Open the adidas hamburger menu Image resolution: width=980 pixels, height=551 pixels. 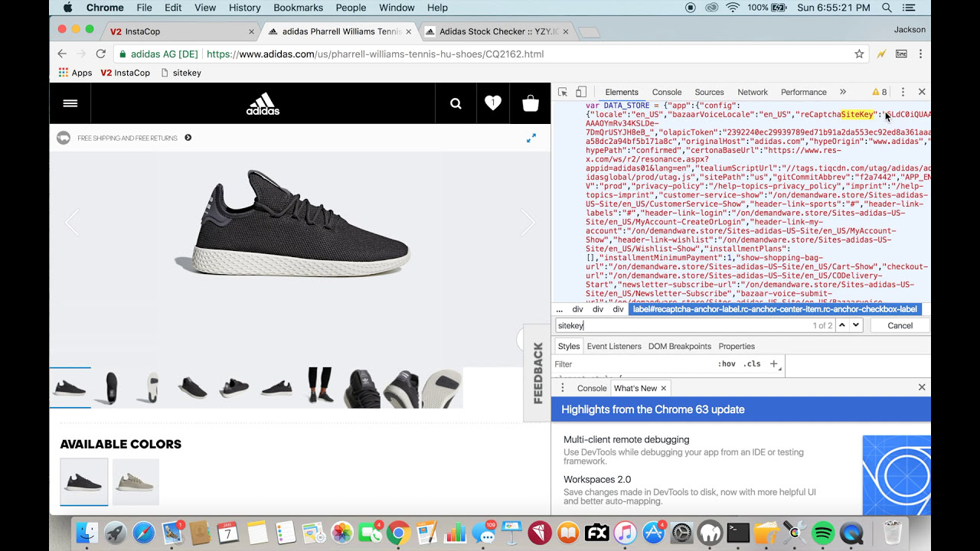tap(70, 103)
